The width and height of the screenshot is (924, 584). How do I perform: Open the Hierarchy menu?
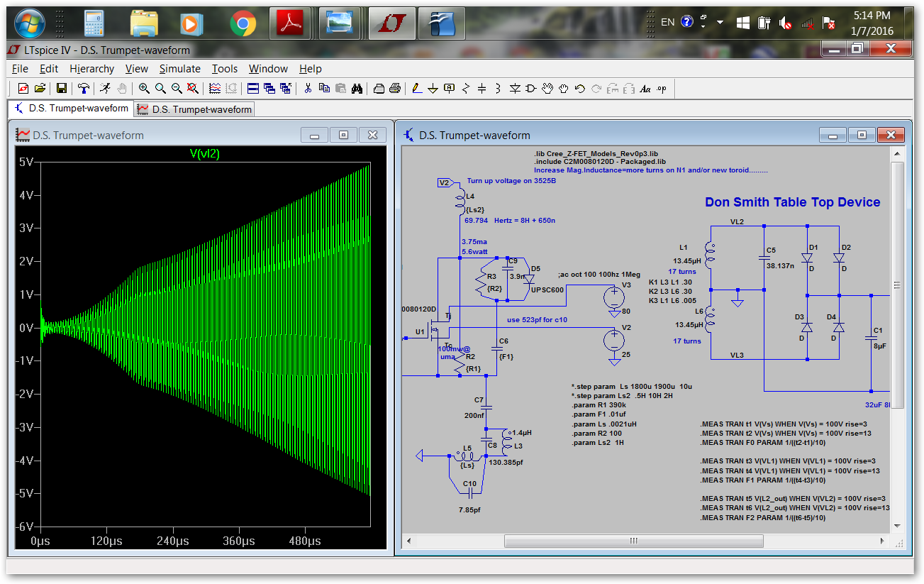tap(92, 69)
